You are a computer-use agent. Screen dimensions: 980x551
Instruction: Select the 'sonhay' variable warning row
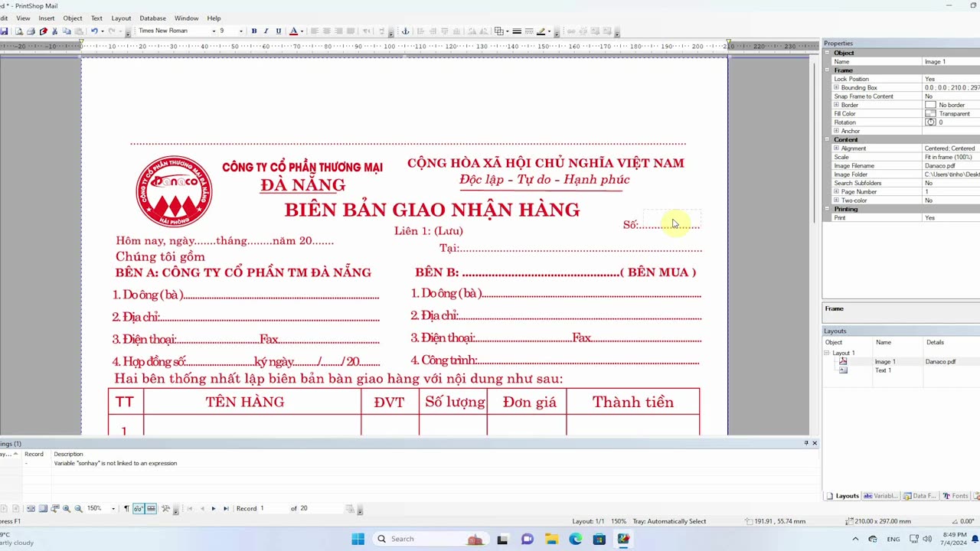(x=410, y=464)
